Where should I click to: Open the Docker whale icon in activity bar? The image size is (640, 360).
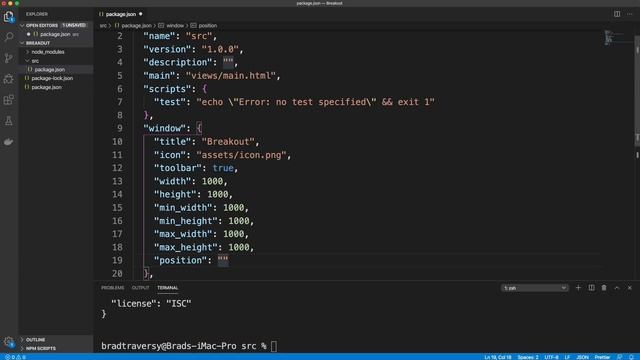point(9,142)
